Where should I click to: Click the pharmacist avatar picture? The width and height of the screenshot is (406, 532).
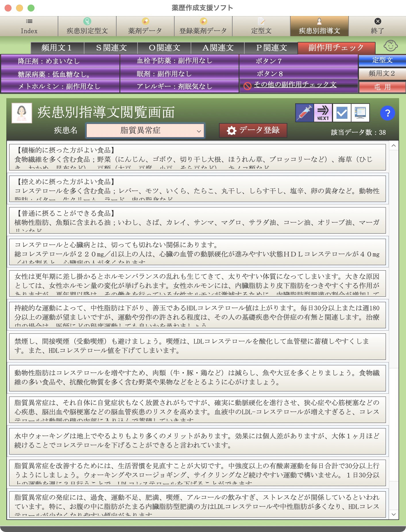[22, 113]
